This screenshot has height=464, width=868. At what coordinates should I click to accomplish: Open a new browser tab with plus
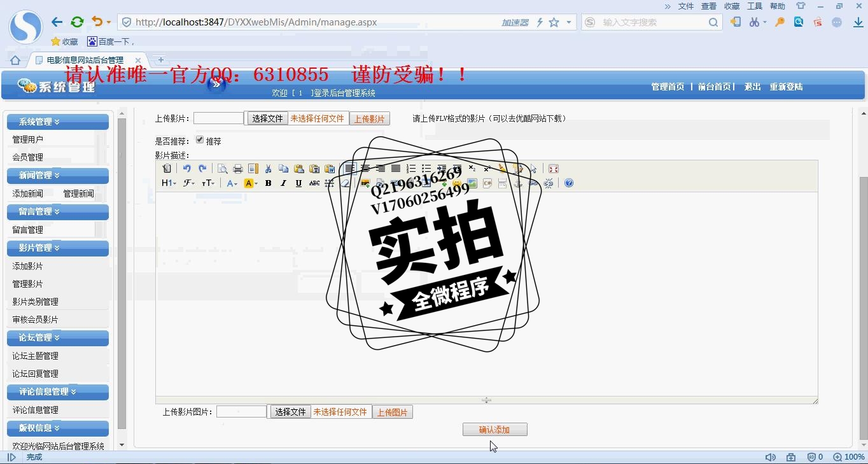[x=161, y=60]
